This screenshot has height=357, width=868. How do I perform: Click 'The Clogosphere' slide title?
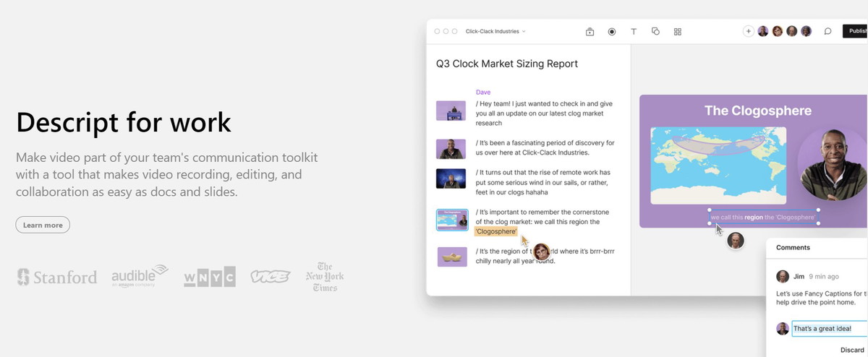758,111
